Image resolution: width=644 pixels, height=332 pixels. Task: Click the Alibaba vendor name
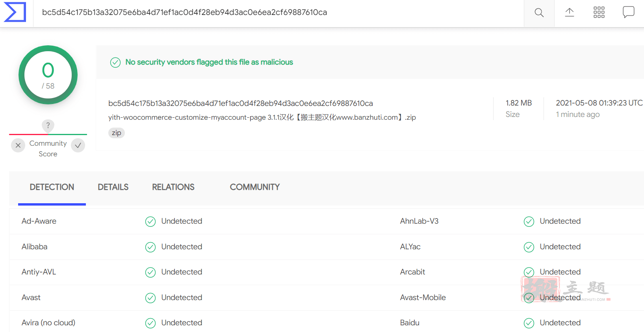[35, 247]
